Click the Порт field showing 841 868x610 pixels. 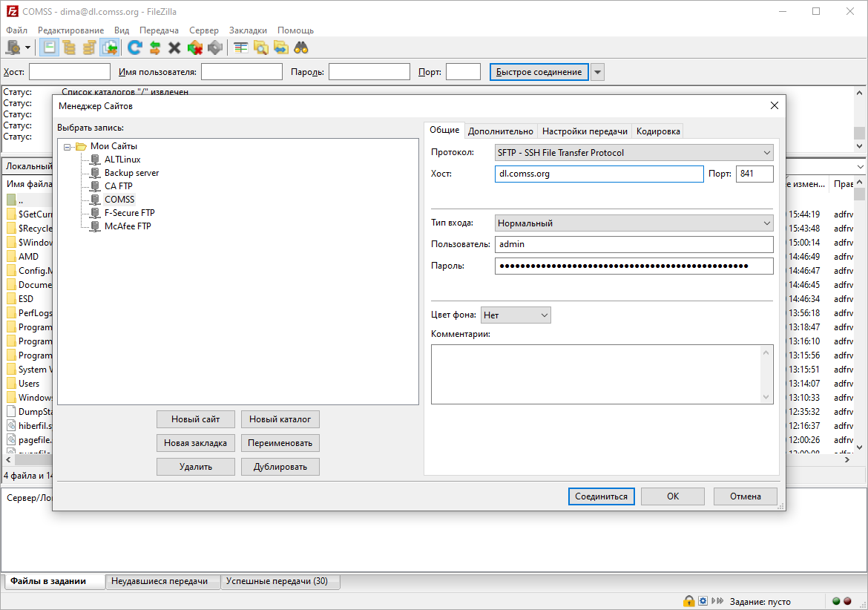pyautogui.click(x=754, y=174)
